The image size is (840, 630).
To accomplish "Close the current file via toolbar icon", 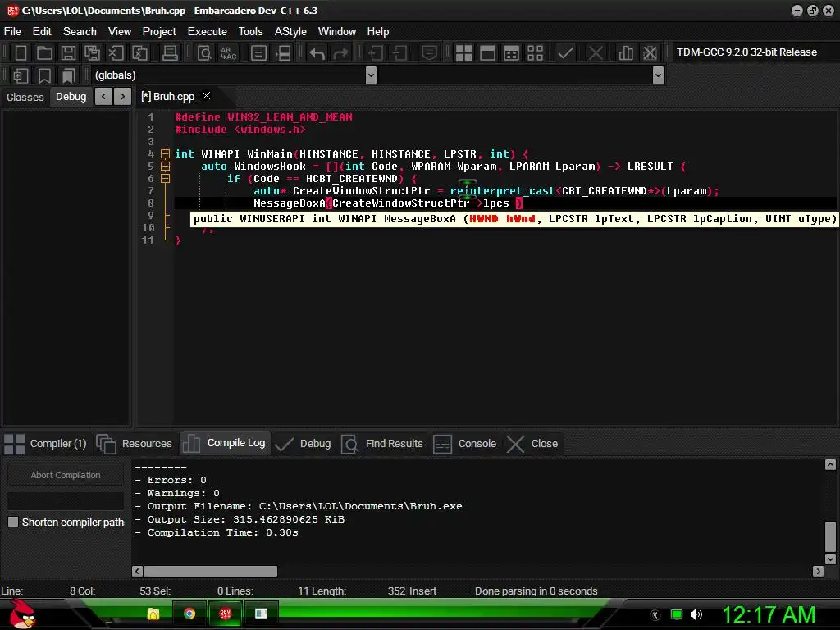I will point(116,52).
